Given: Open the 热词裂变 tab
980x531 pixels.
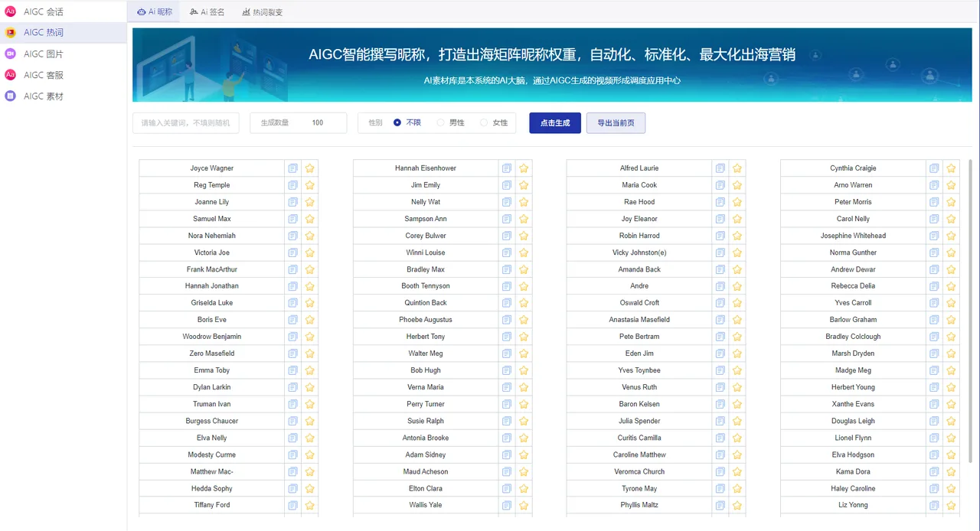Looking at the screenshot, I should click(x=262, y=12).
